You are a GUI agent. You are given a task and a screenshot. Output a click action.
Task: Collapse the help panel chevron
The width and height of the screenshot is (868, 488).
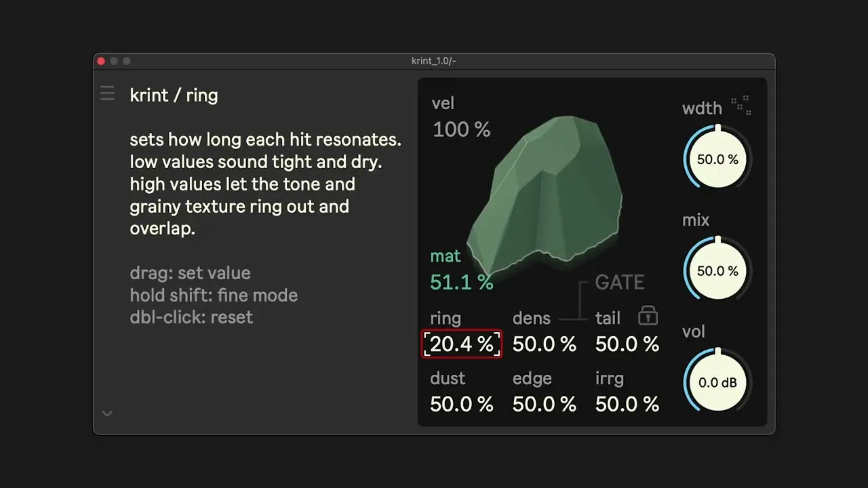point(107,413)
